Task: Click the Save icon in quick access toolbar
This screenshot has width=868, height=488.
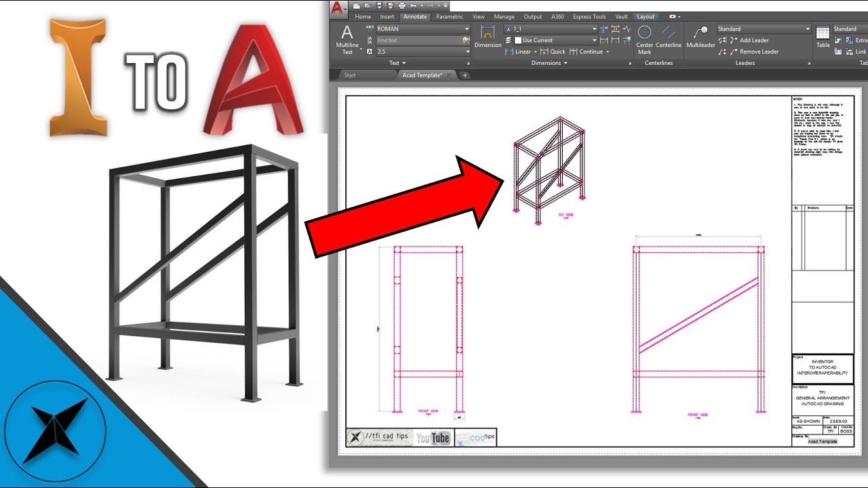Action: tap(380, 5)
